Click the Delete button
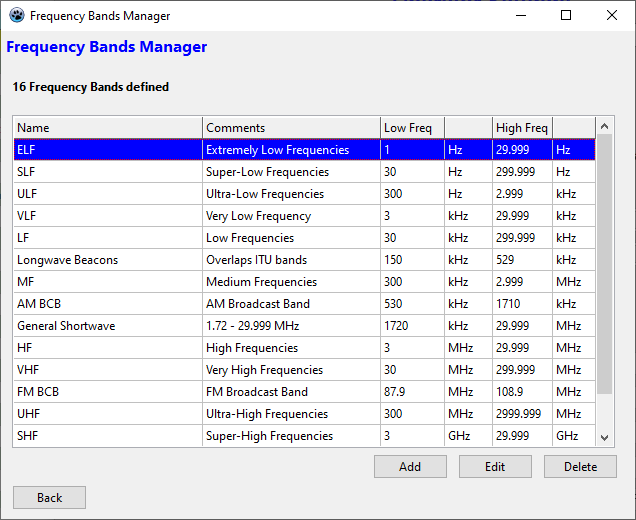 click(x=580, y=466)
